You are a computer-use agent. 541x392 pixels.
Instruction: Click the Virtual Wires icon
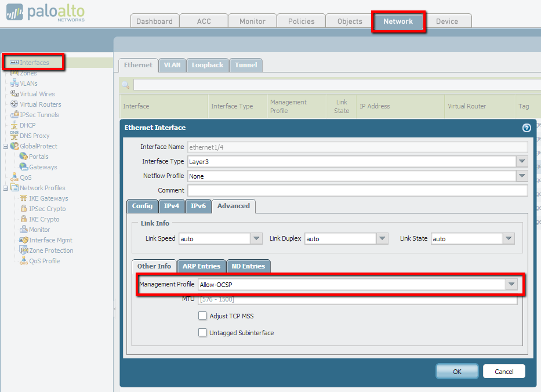point(14,93)
